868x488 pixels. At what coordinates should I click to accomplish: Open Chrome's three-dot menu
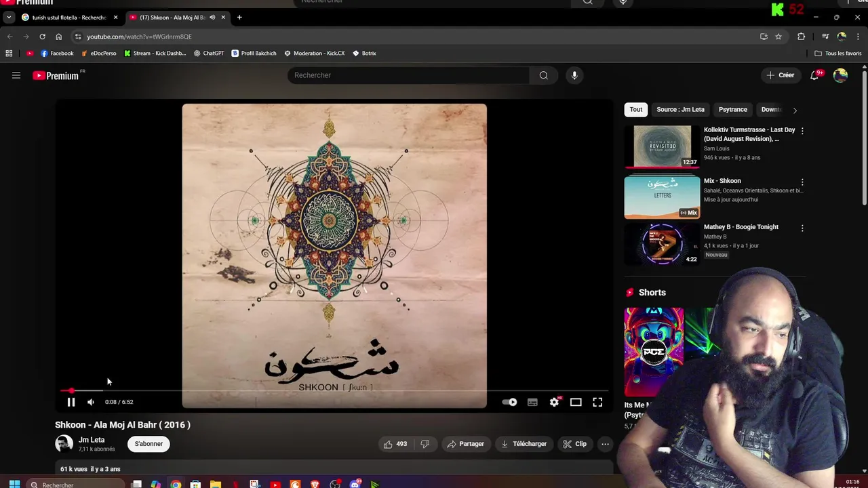coord(859,37)
